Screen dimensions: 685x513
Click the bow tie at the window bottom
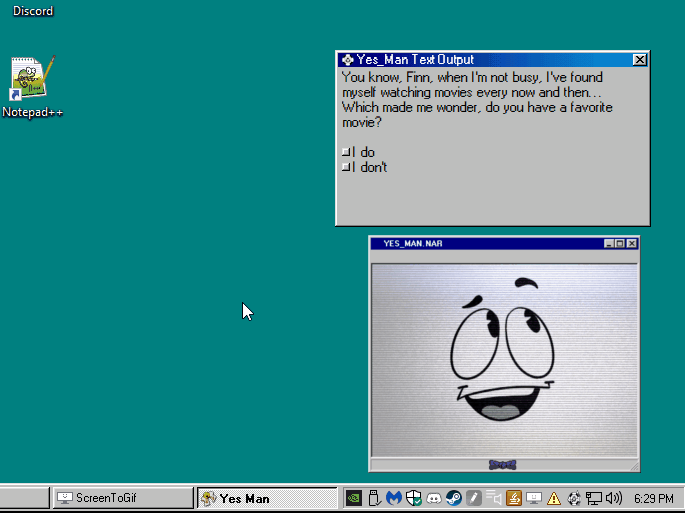502,464
